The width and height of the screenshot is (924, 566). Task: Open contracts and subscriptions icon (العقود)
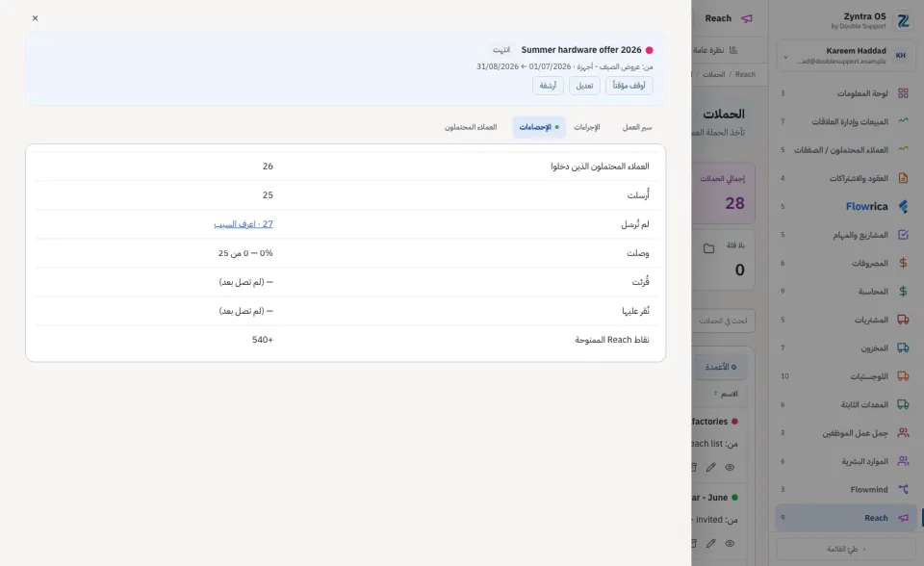[x=903, y=177]
